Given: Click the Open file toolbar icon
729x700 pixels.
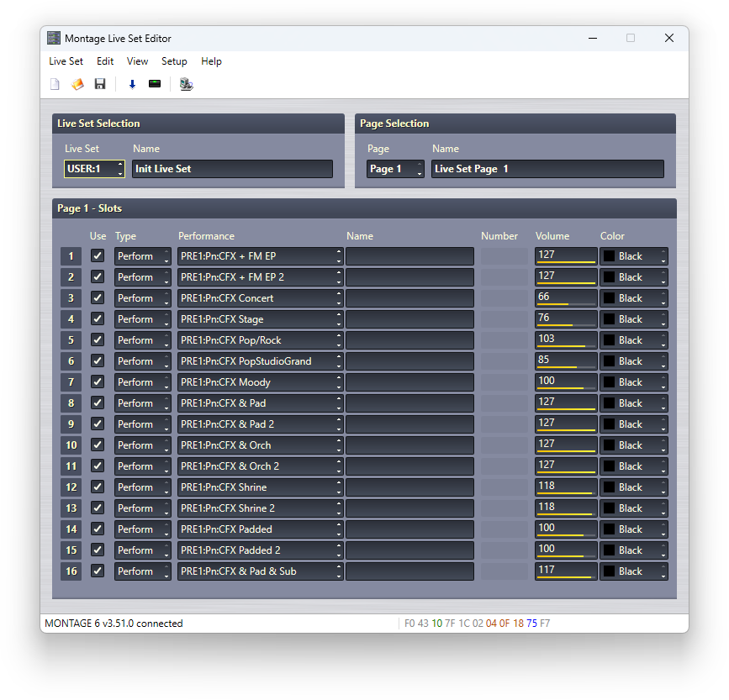Looking at the screenshot, I should coord(77,84).
